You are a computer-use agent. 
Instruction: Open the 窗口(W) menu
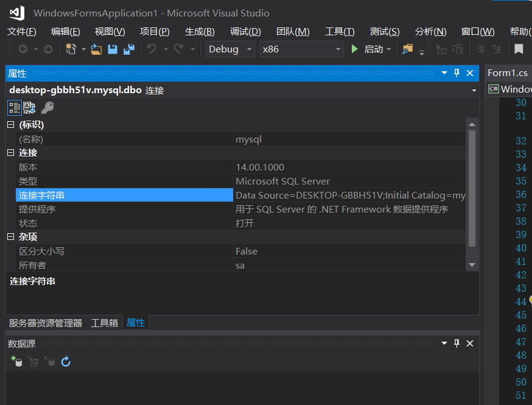click(478, 32)
